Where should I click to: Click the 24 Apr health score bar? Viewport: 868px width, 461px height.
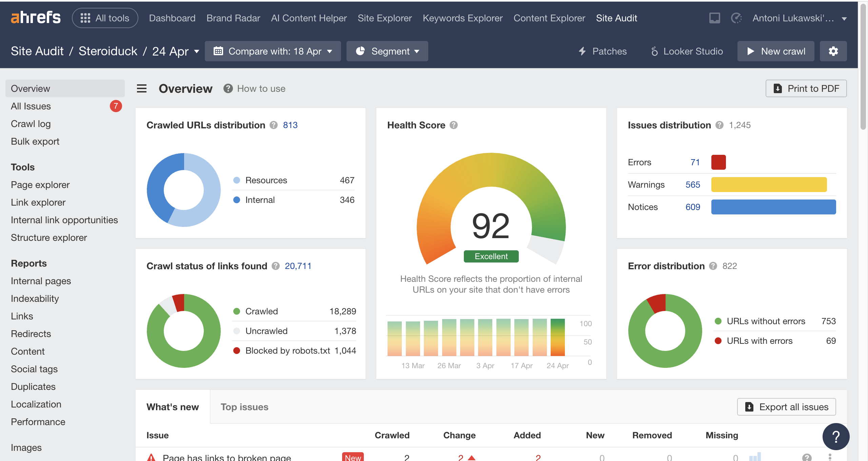click(557, 337)
